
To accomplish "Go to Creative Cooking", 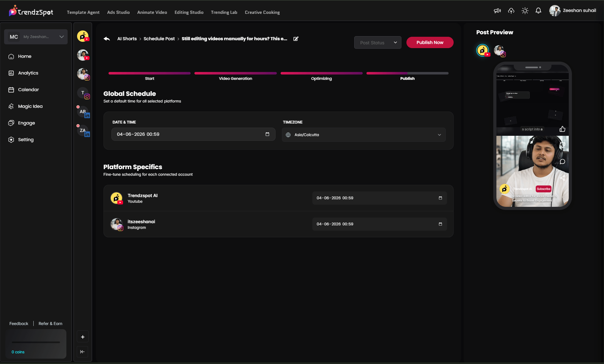I will pos(262,12).
